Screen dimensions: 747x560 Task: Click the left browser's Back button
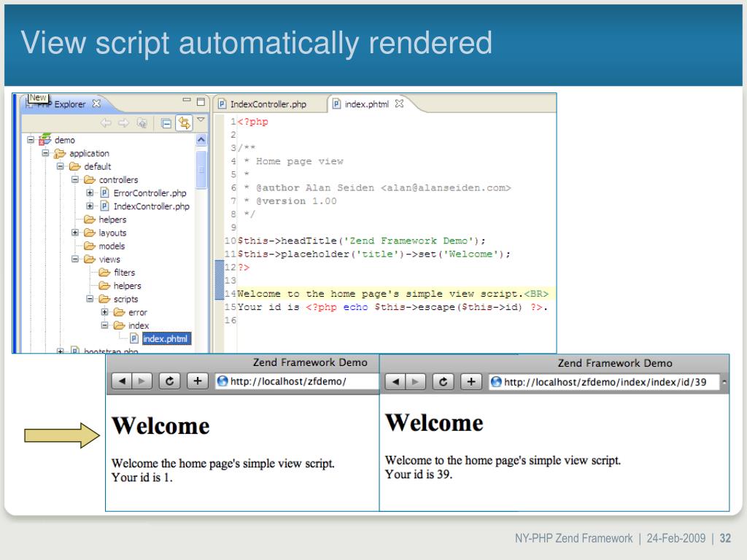[x=122, y=381]
